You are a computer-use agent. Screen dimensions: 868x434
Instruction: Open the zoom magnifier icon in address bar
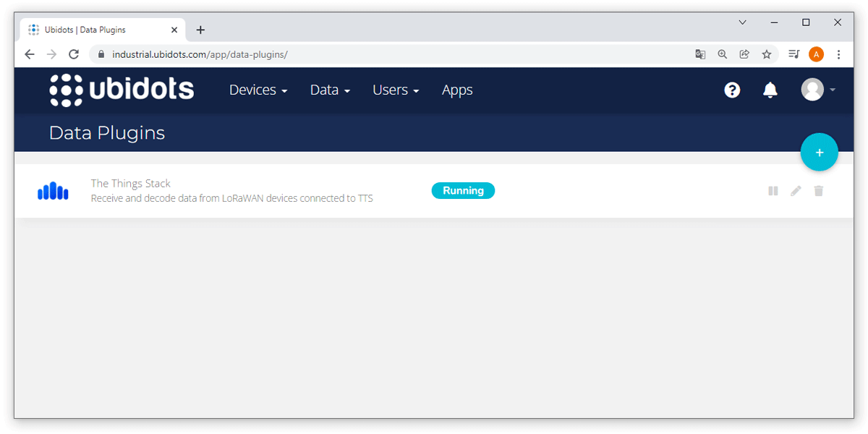722,54
